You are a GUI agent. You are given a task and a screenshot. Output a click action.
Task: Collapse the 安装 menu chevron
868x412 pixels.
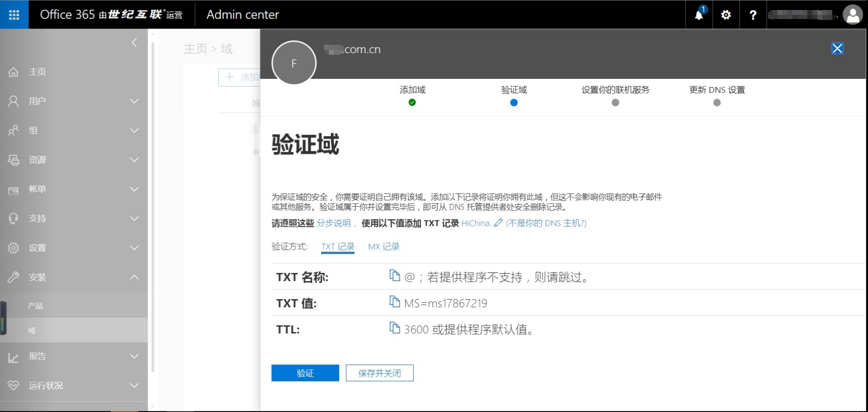click(134, 277)
